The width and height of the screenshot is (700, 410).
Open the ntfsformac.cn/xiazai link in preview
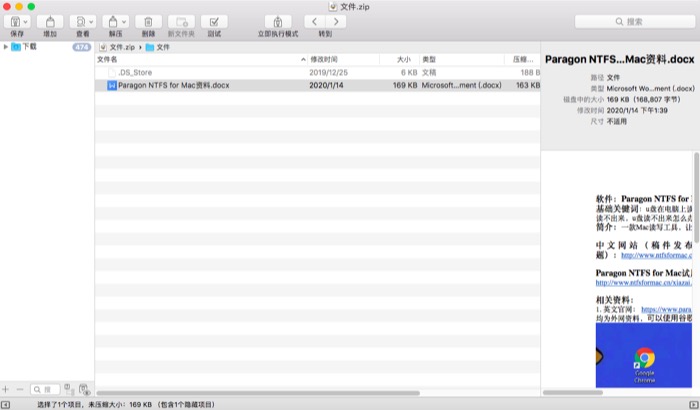643,283
